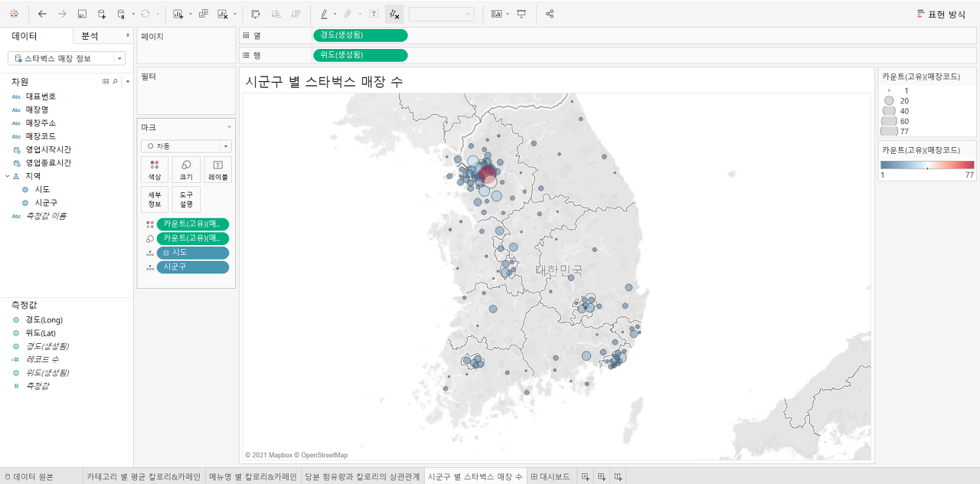Click the color legend gradient bar

tap(927, 165)
